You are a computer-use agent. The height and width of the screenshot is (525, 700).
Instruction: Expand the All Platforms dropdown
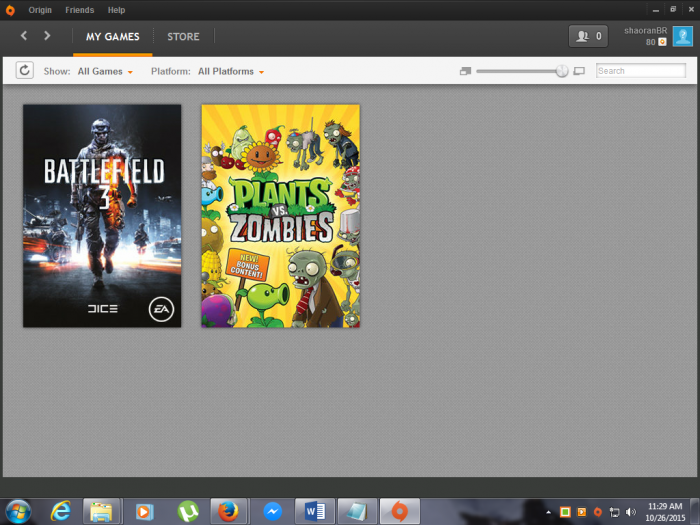(x=231, y=71)
